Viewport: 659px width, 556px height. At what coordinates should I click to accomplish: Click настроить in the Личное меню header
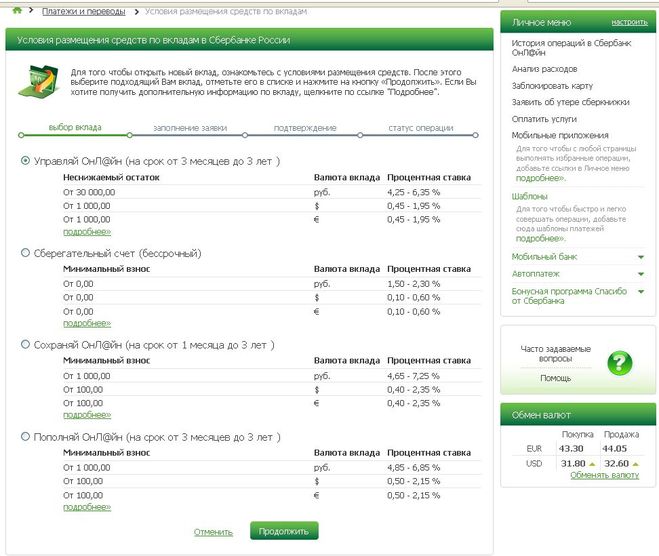tap(629, 21)
